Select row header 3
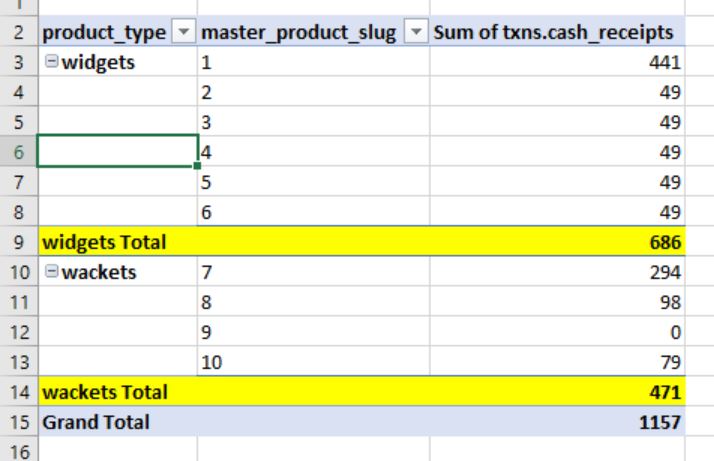This screenshot has width=714, height=461. tap(19, 61)
